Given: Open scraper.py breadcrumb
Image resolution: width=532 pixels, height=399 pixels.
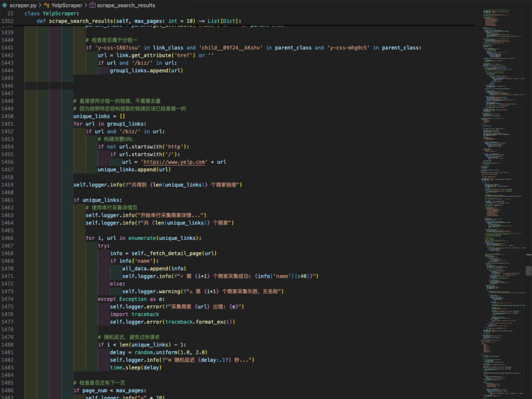Looking at the screenshot, I should pos(23,5).
